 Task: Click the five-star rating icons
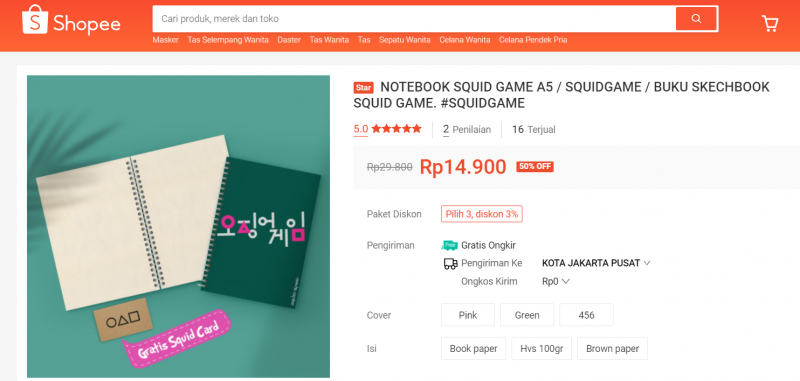[396, 129]
